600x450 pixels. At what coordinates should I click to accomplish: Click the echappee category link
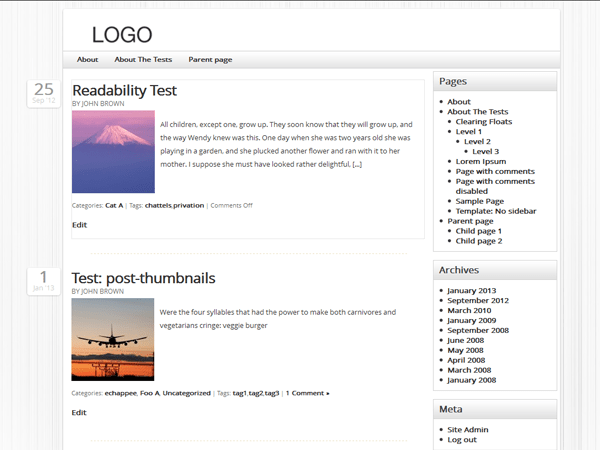[x=121, y=393]
